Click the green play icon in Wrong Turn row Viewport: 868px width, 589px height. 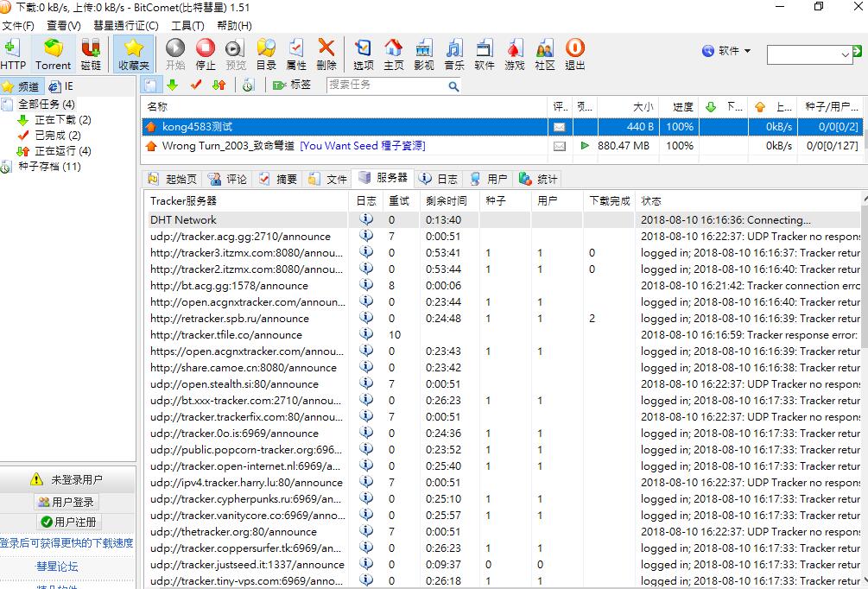click(585, 146)
